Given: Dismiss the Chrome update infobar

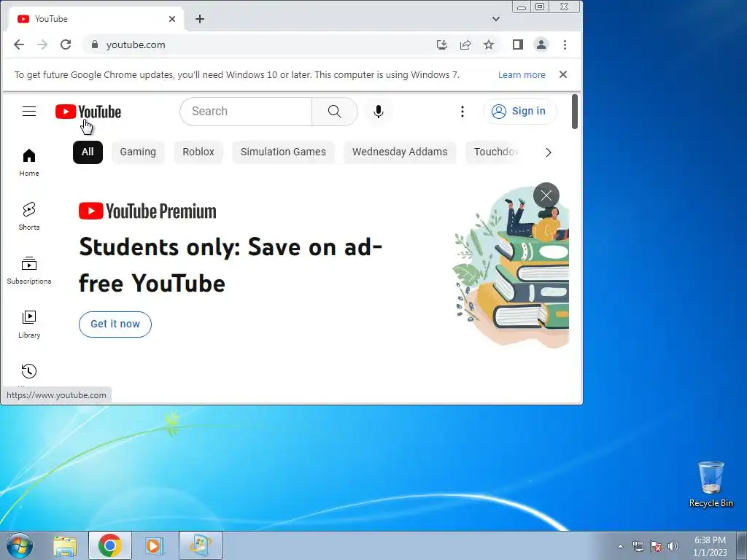Looking at the screenshot, I should click(x=563, y=75).
